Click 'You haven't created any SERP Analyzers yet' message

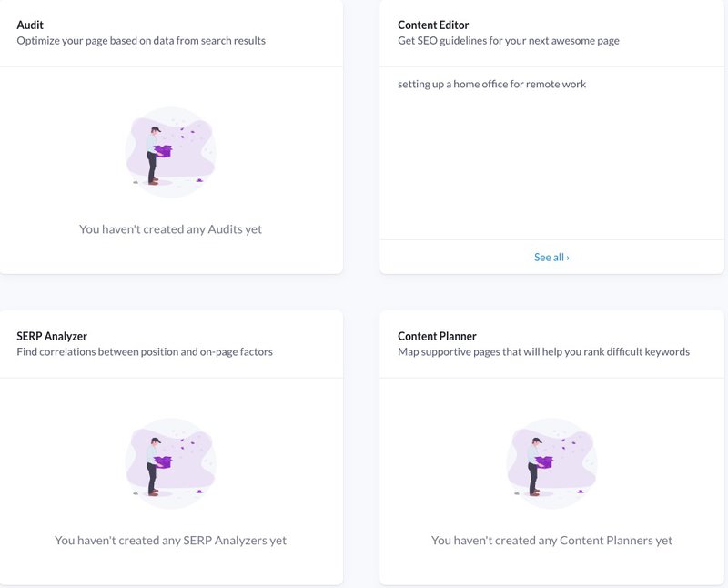point(171,540)
